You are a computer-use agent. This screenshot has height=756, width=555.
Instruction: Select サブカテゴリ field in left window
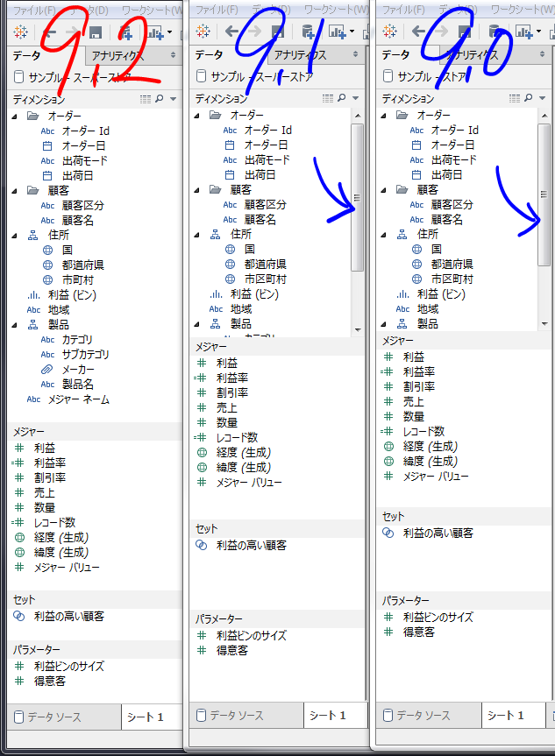click(85, 355)
